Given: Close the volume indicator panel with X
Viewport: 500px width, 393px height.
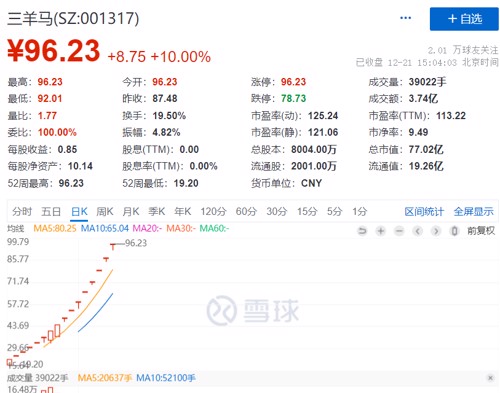Looking at the screenshot, I should [490, 378].
